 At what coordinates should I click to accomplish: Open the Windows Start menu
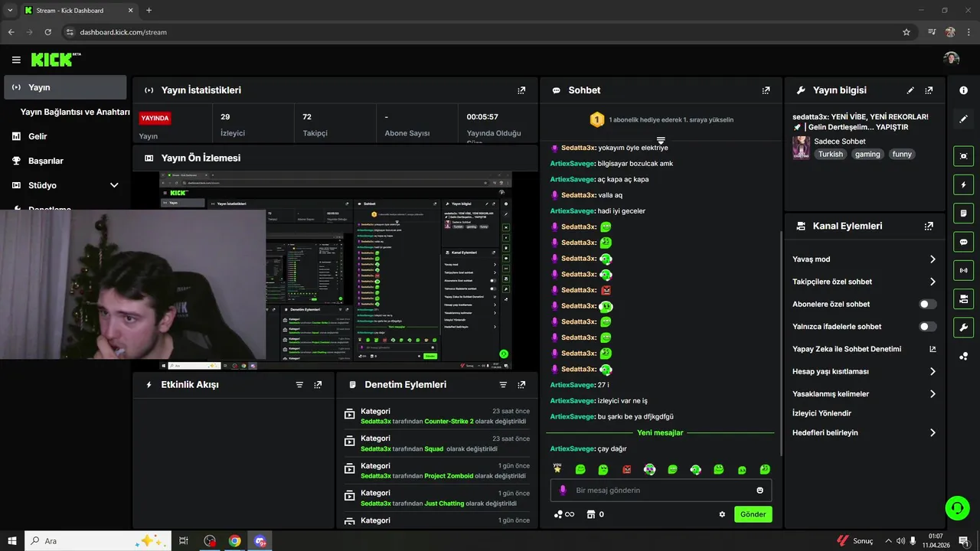point(11,541)
